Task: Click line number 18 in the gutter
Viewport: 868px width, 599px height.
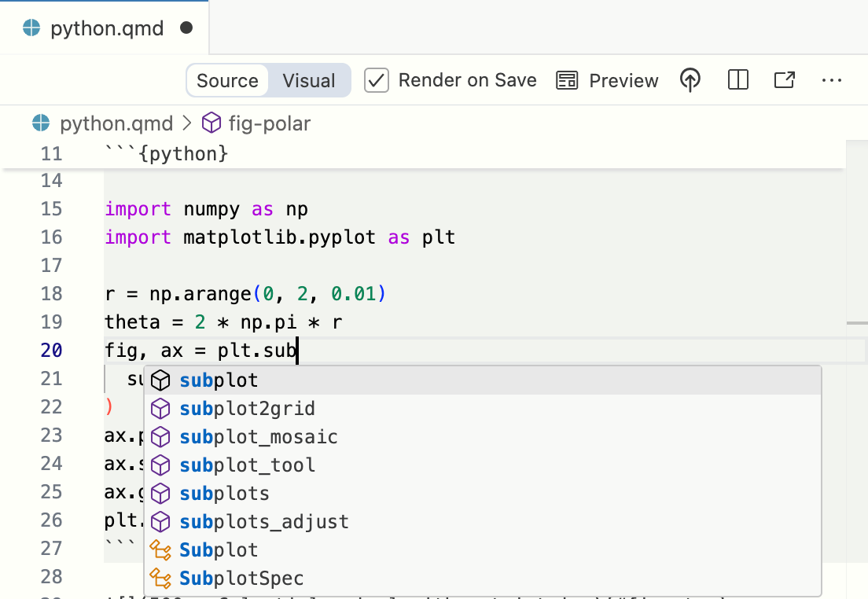Action: (51, 293)
